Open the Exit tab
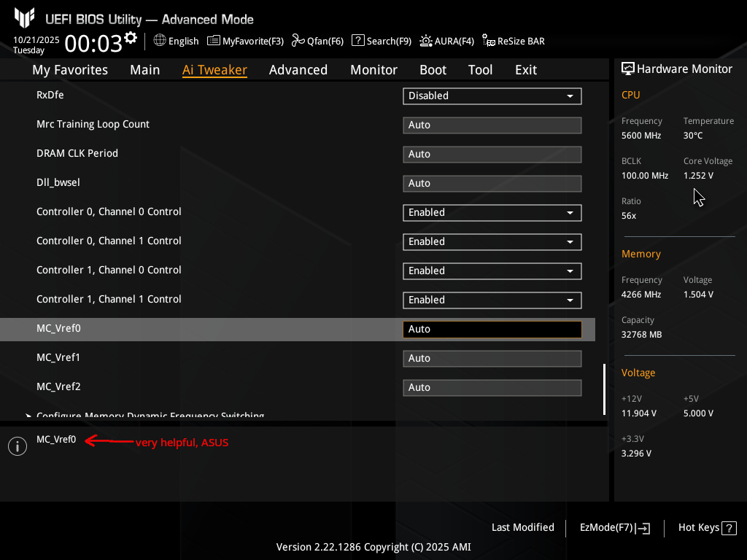Viewport: 747px width, 560px height. tap(526, 70)
